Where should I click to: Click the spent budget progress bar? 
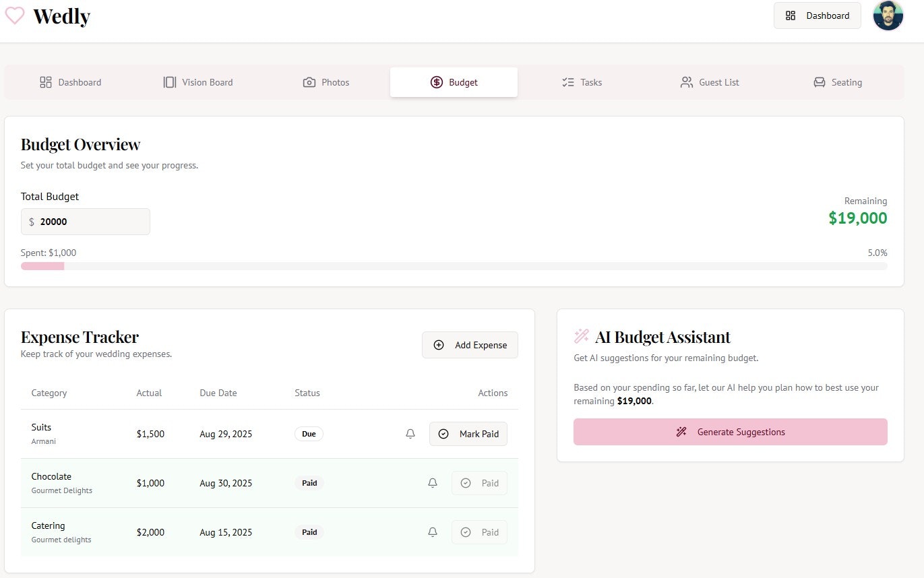[x=454, y=266]
